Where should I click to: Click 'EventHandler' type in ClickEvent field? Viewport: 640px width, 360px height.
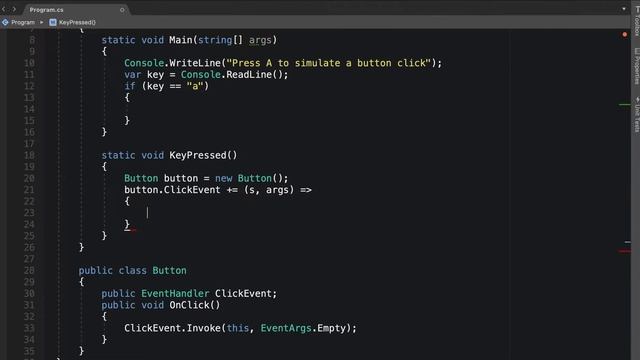[175, 293]
